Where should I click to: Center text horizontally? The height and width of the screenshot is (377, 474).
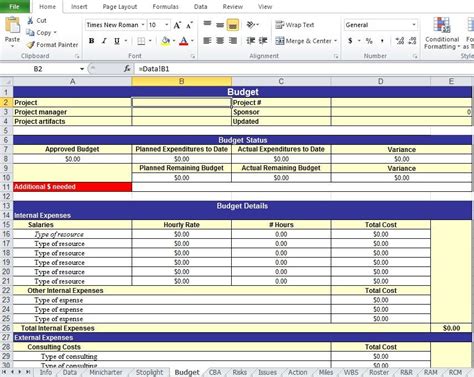(220, 41)
